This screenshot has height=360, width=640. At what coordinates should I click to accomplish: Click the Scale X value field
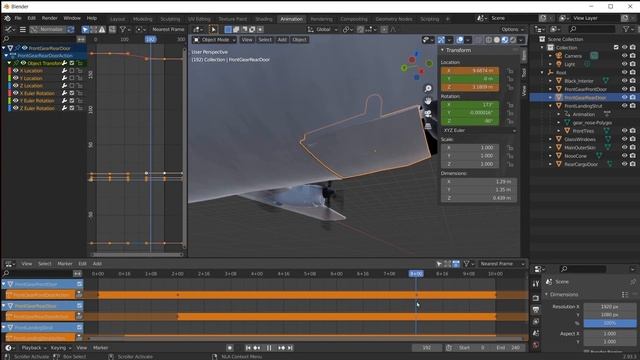(x=470, y=148)
